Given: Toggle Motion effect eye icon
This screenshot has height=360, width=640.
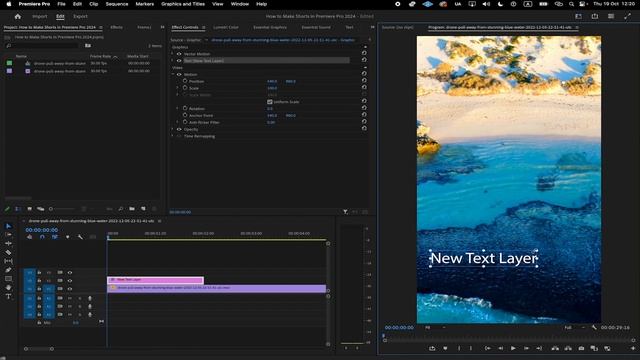Looking at the screenshot, I should point(179,74).
